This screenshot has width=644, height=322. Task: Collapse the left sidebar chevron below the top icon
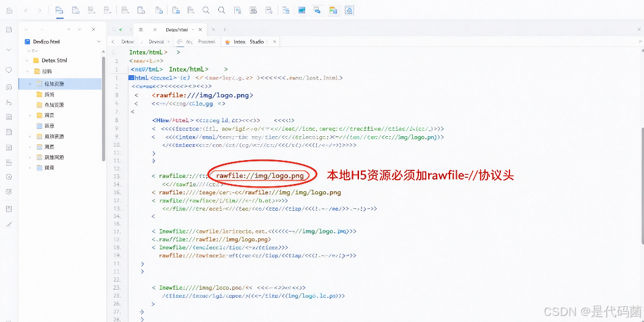tap(9, 49)
